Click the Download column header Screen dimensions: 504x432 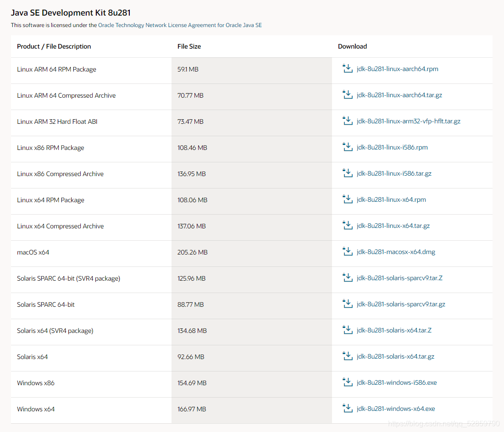(x=352, y=46)
